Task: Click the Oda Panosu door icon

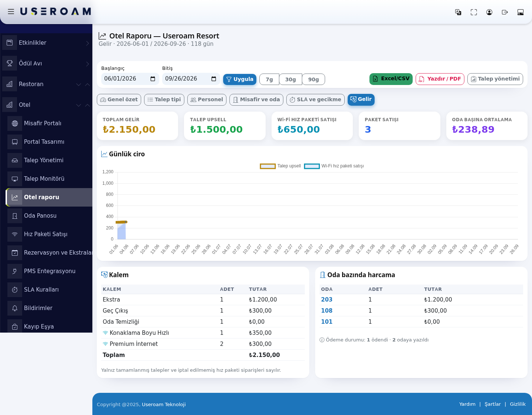Action: 15,216
